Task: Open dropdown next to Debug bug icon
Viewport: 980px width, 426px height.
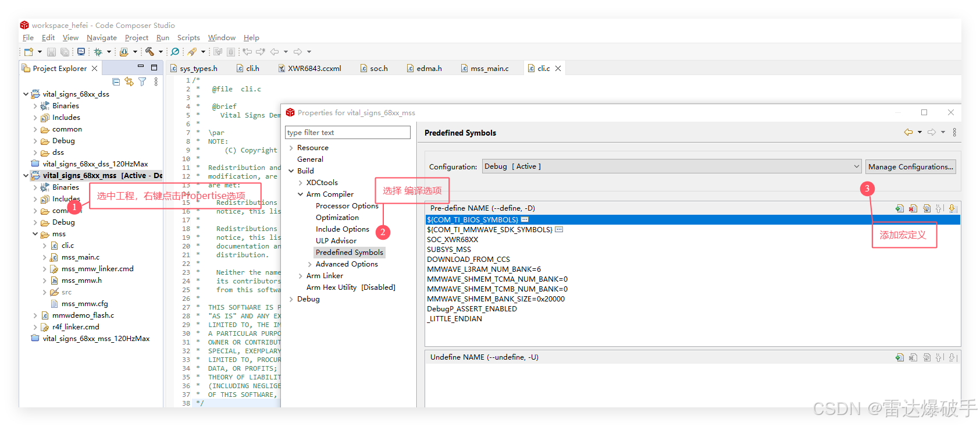Action: tap(109, 52)
